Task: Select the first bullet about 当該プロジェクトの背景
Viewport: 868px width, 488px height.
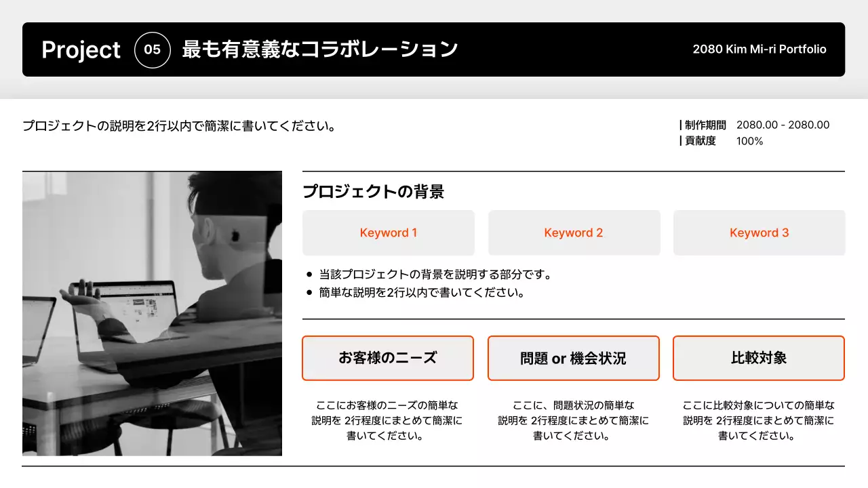Action: pyautogui.click(x=435, y=274)
